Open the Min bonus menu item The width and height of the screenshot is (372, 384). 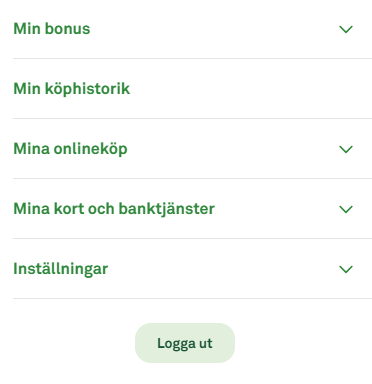(192, 29)
